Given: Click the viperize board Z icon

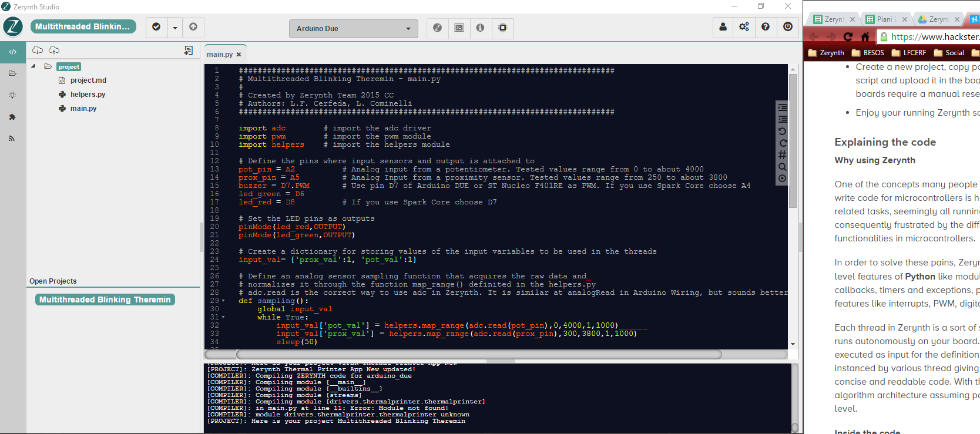Looking at the screenshot, I should 437,28.
